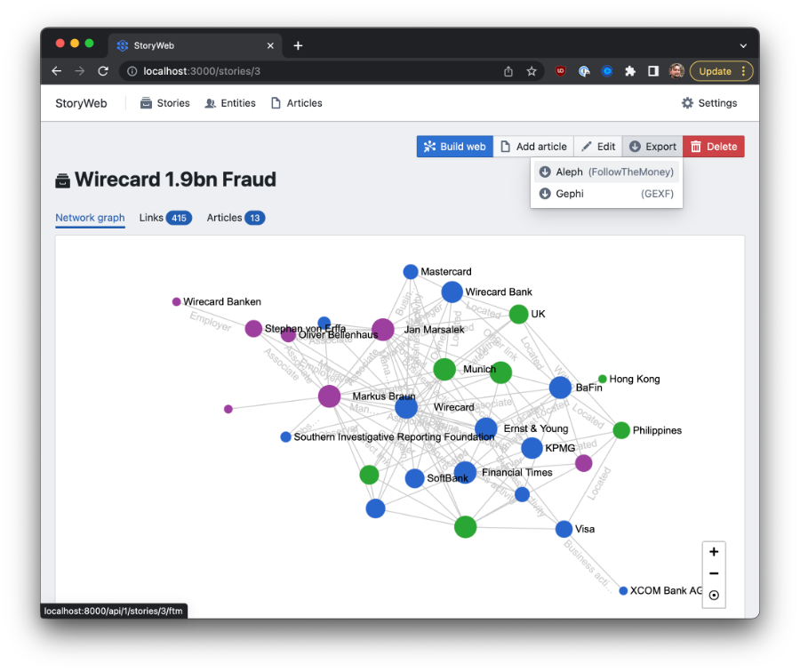Click the Articles document icon in nav
The width and height of the screenshot is (800, 672).
point(278,102)
